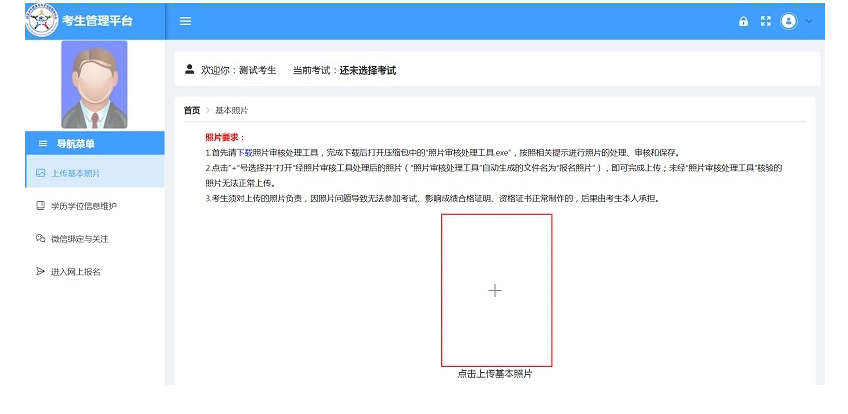Viewport: 848px width, 414px height.
Task: Click the 欢迎你：测试考生 text
Action: tap(238, 70)
